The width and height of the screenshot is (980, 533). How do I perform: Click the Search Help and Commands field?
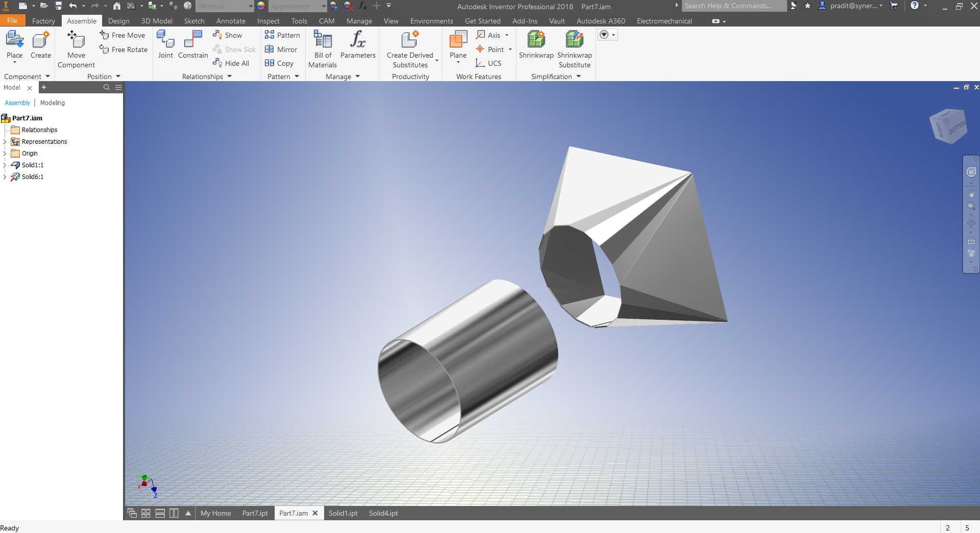point(733,6)
